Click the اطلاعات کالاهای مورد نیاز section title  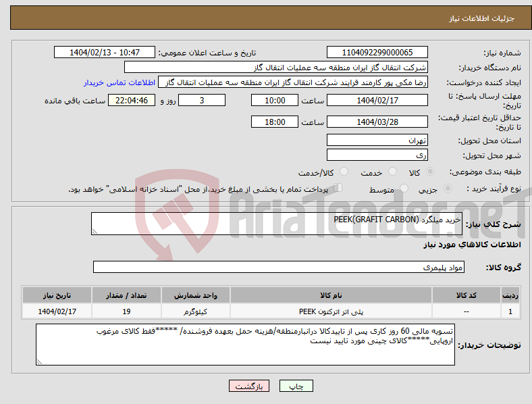click(x=472, y=245)
